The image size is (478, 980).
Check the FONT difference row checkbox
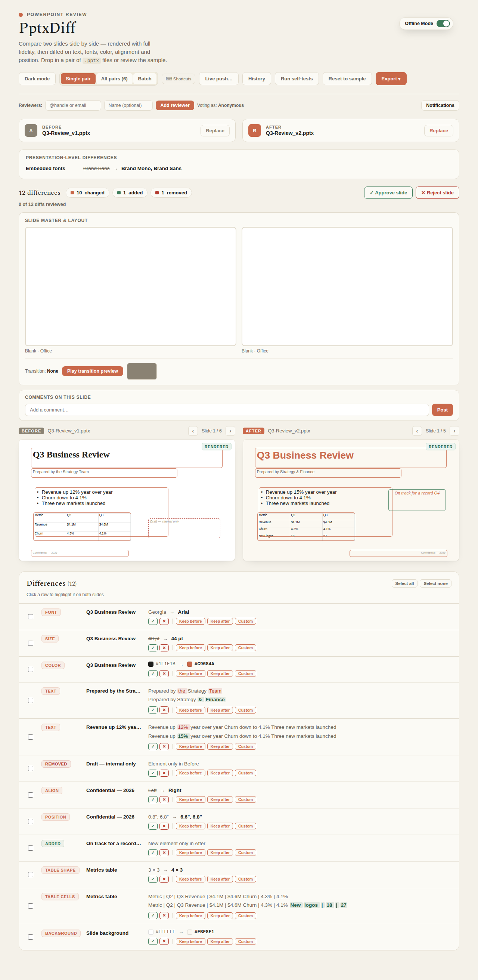[x=30, y=617]
